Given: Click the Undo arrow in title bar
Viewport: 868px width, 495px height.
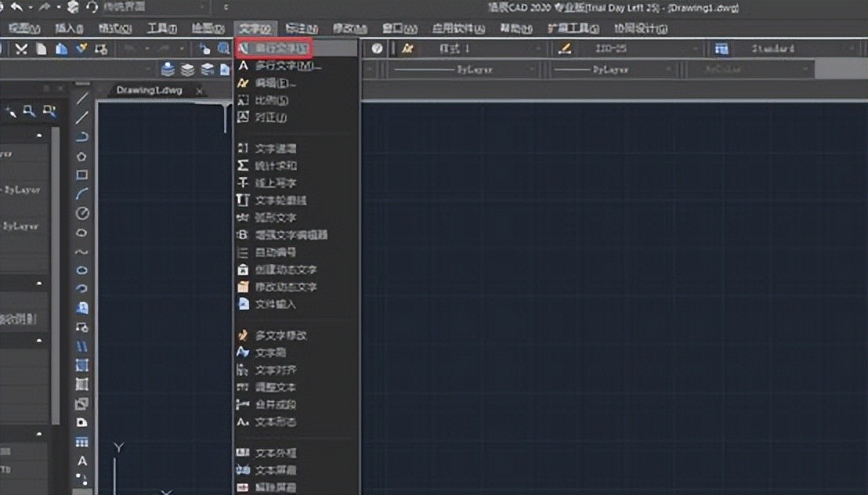Looking at the screenshot, I should (x=16, y=7).
